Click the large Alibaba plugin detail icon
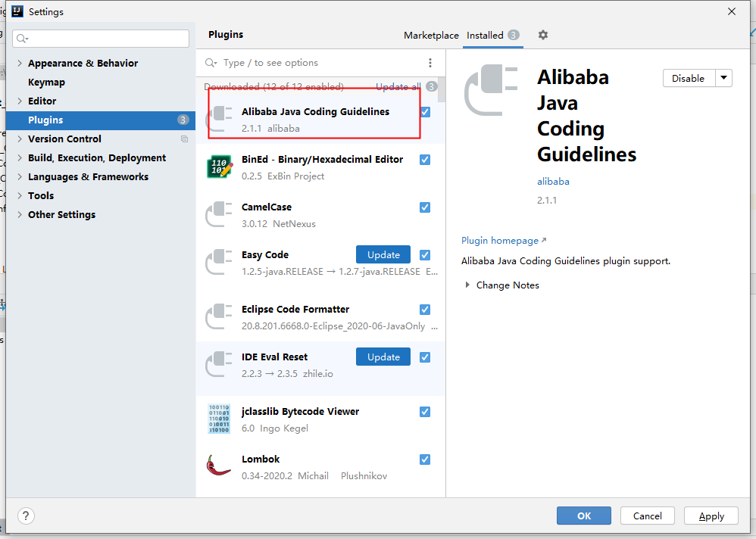The image size is (756, 539). pos(492,90)
